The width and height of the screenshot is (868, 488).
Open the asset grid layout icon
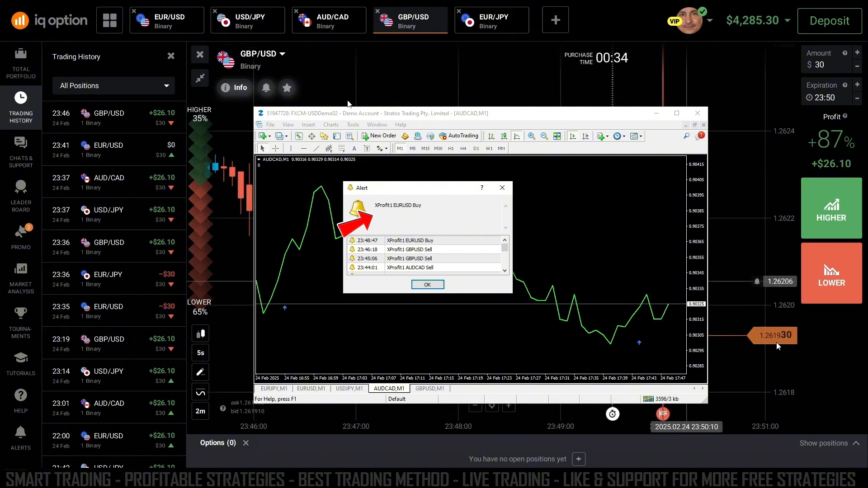[x=109, y=20]
